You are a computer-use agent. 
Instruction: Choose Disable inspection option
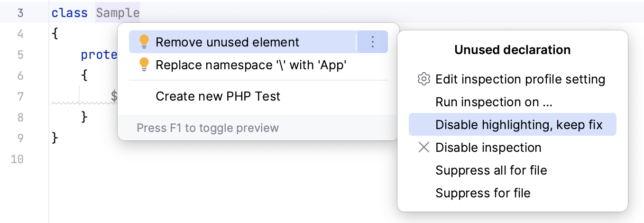tap(488, 148)
